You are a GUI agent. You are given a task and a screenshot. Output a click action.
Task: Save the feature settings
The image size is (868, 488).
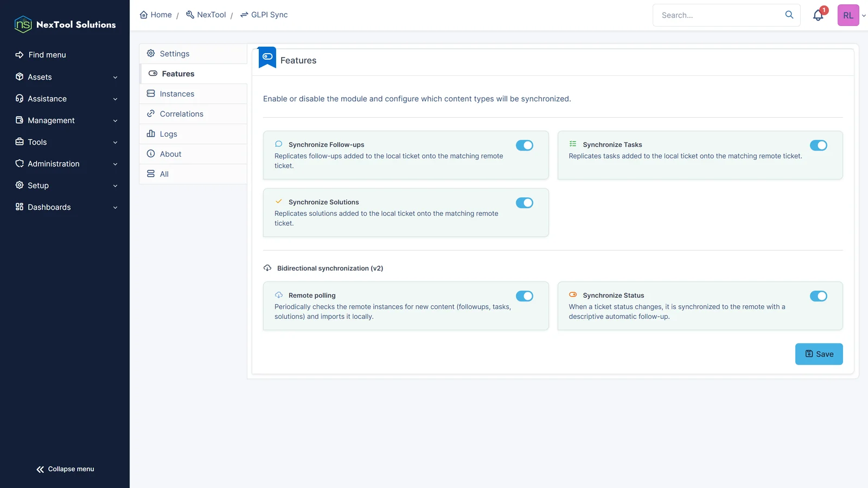click(x=819, y=354)
